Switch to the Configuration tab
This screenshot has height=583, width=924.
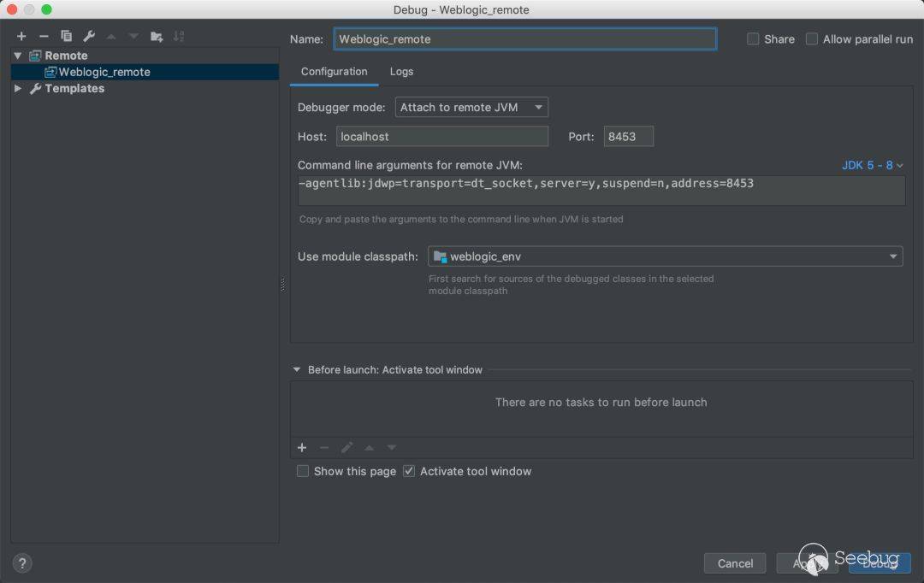335,71
